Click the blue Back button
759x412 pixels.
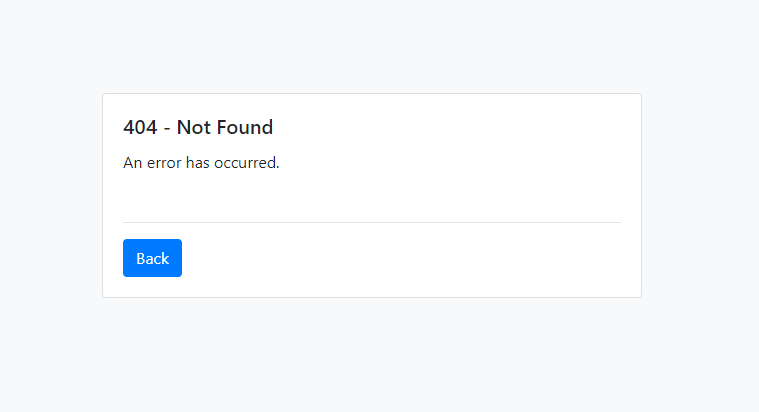[x=152, y=258]
